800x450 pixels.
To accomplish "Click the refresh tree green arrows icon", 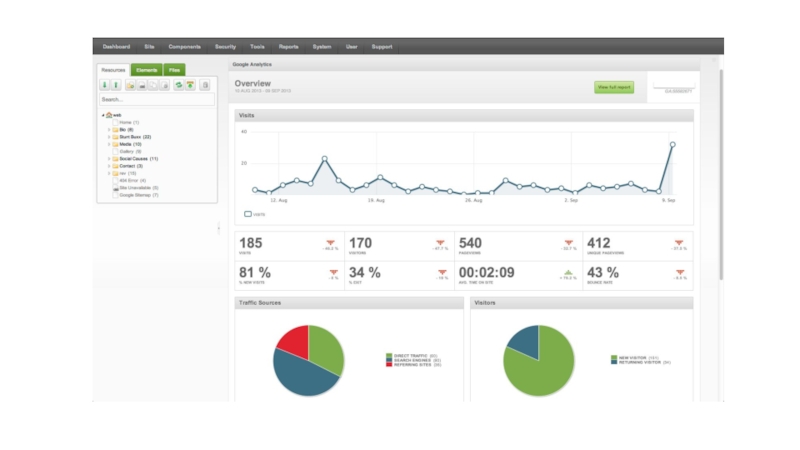I will pos(178,86).
